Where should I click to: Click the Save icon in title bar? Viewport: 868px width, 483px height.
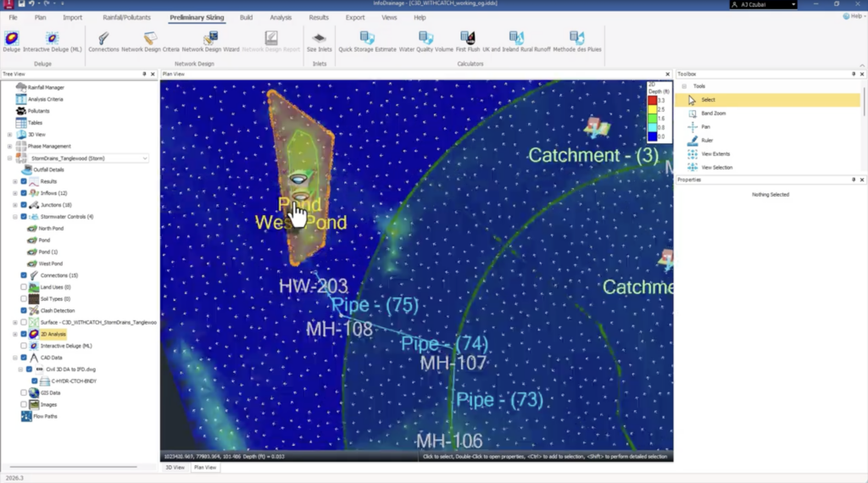[21, 3]
